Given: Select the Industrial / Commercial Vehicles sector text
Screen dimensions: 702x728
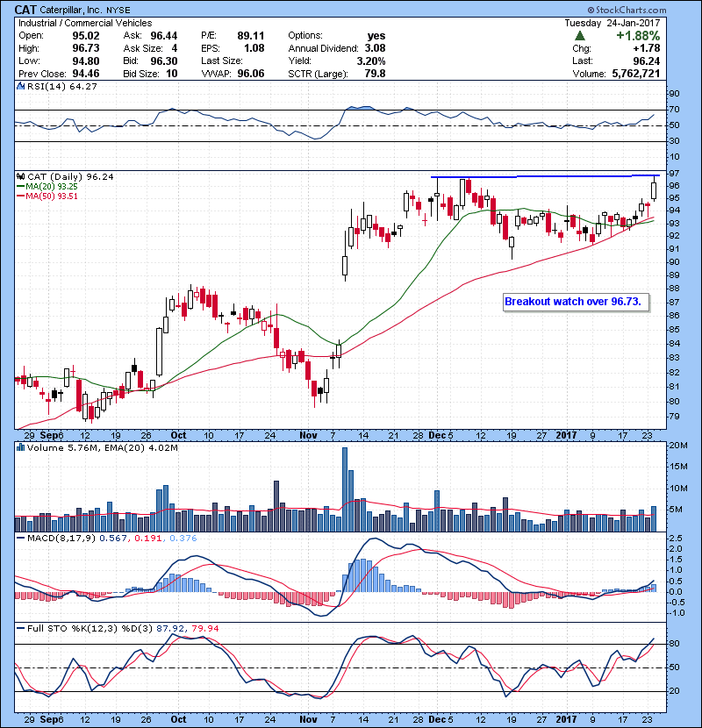Looking at the screenshot, I should [85, 23].
